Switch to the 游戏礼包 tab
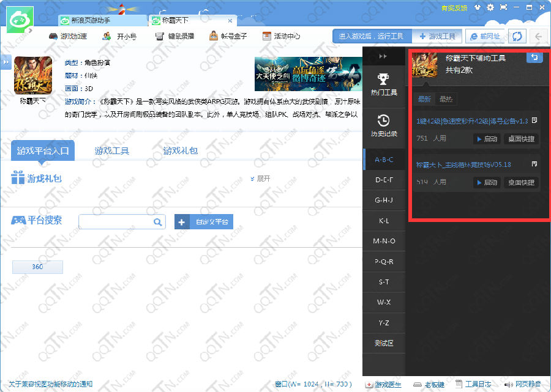This screenshot has width=551, height=392. point(180,150)
